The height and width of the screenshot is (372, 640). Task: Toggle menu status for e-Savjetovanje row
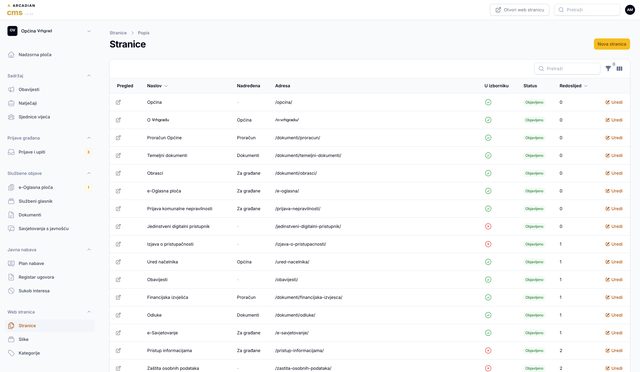[x=488, y=333]
